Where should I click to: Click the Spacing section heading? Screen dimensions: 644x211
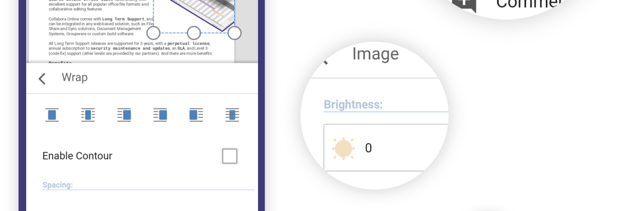[57, 185]
